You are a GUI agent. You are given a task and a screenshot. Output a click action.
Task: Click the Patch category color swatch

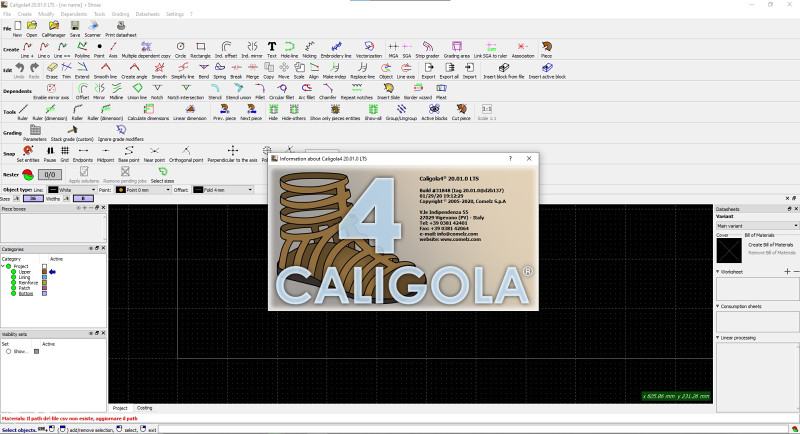click(44, 288)
